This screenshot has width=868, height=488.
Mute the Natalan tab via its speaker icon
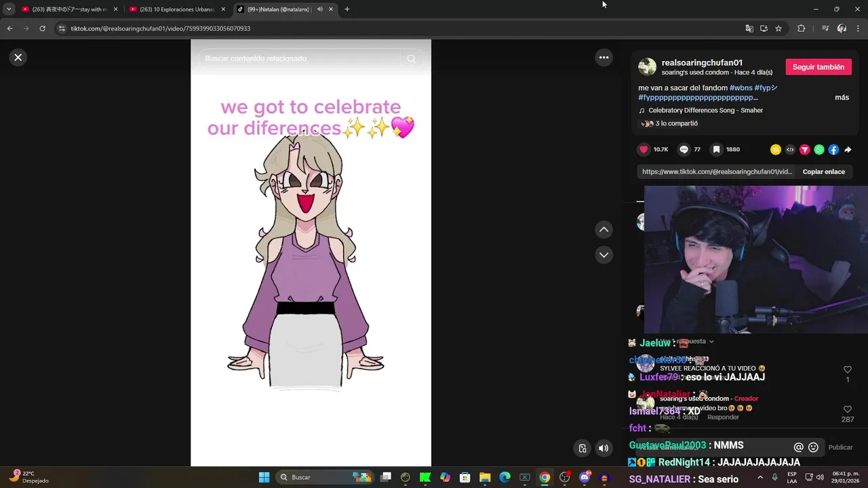point(319,9)
